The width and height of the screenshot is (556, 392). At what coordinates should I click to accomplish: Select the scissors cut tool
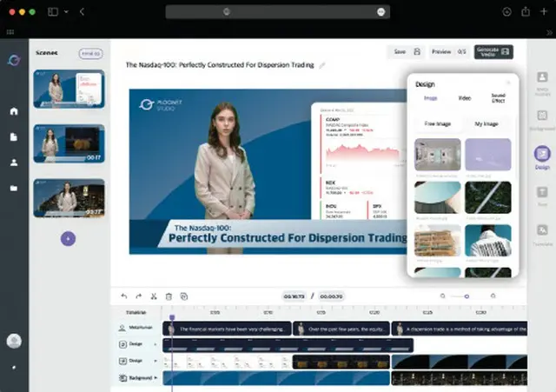[x=154, y=296]
